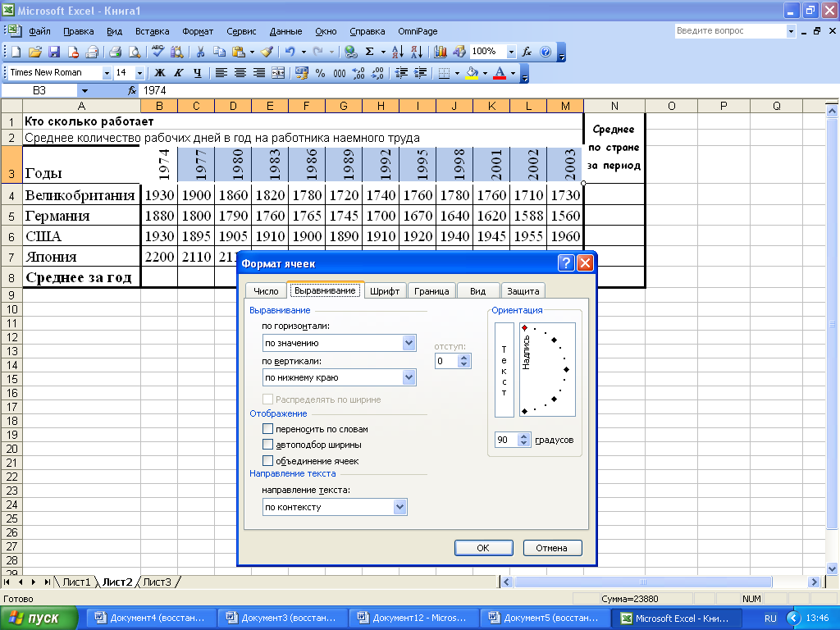Image resolution: width=840 pixels, height=630 pixels.
Task: Enable 'автоподбор ширины' checkbox
Action: 268,444
